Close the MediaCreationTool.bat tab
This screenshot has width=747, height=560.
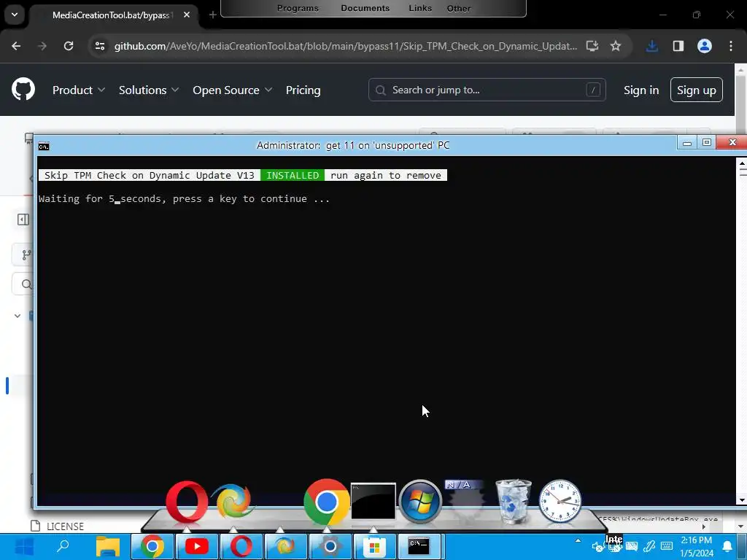coord(187,15)
